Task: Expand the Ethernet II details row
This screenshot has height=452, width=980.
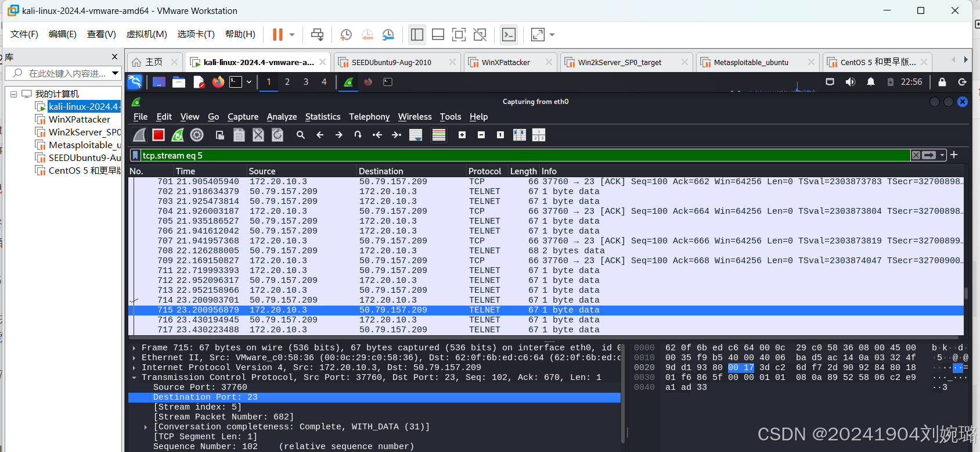Action: (x=134, y=358)
